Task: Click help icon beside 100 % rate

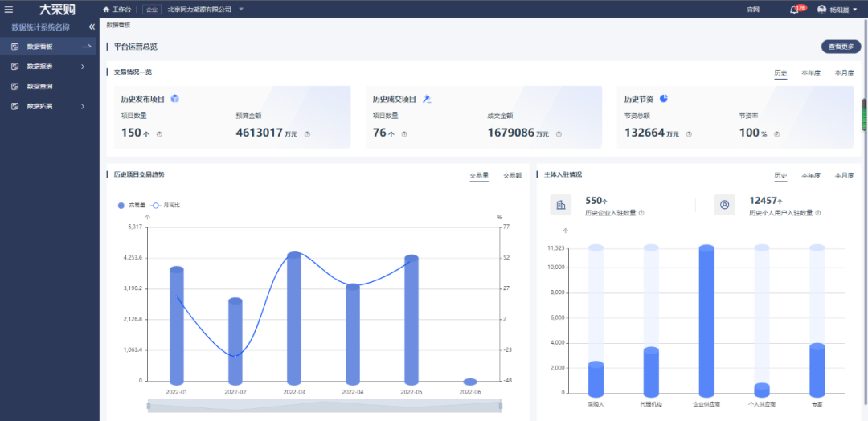Action: tap(776, 134)
